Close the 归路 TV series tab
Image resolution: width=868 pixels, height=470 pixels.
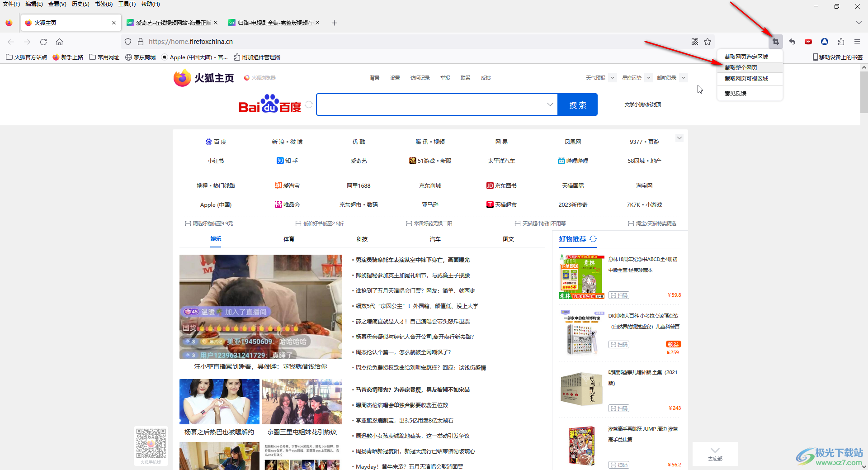(x=317, y=23)
